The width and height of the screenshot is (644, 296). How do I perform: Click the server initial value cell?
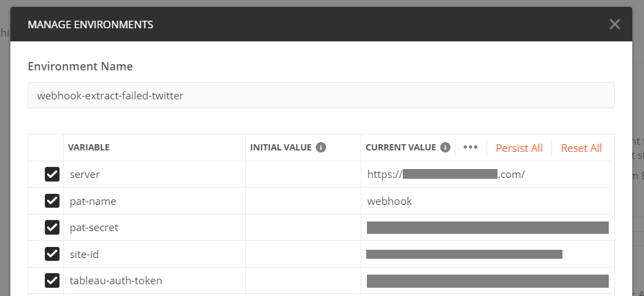coord(303,175)
